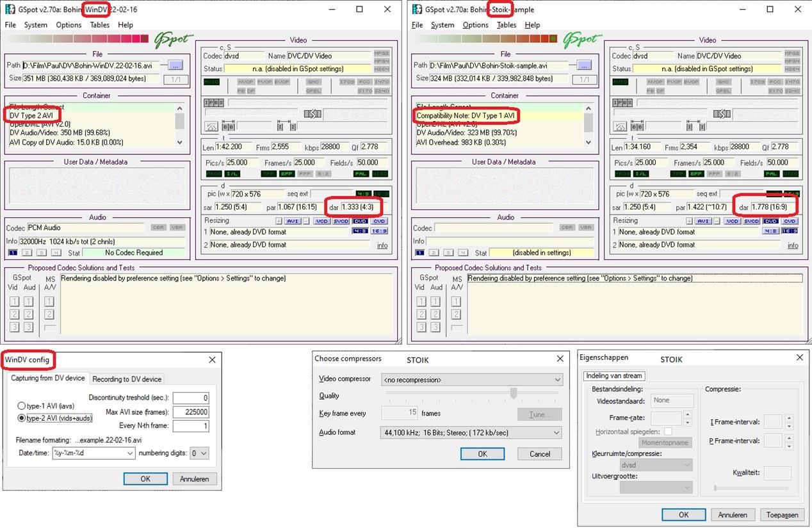Click the CVD resizing button in WinDV GSpot window
Image resolution: width=812 pixels, height=529 pixels.
click(x=380, y=221)
